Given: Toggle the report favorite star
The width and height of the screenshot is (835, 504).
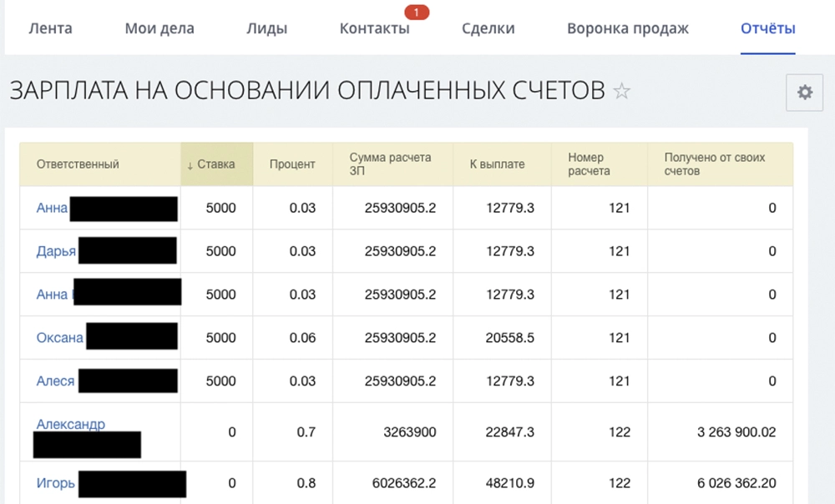Looking at the screenshot, I should tap(621, 92).
